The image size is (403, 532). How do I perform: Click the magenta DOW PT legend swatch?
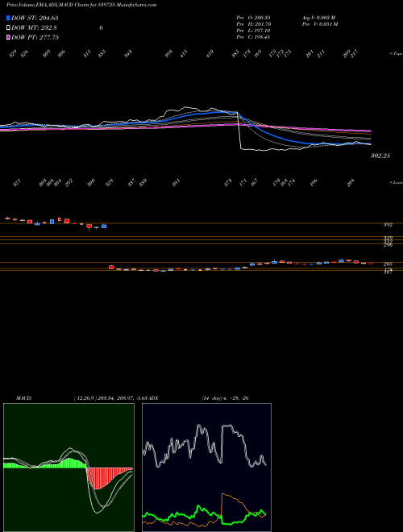[8, 37]
